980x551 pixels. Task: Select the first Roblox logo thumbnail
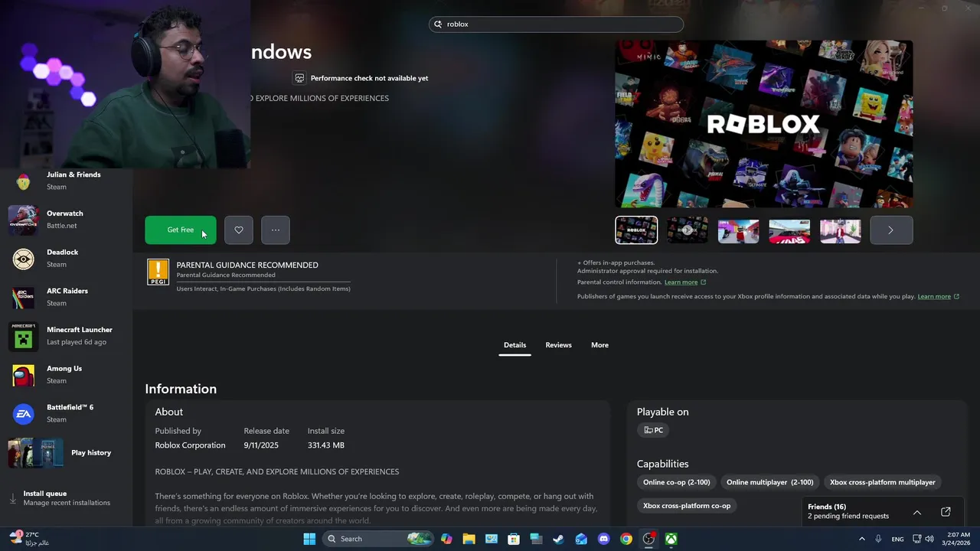(x=636, y=230)
